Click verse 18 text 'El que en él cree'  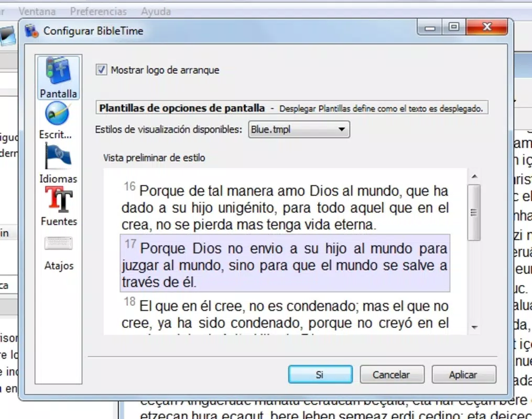point(192,306)
